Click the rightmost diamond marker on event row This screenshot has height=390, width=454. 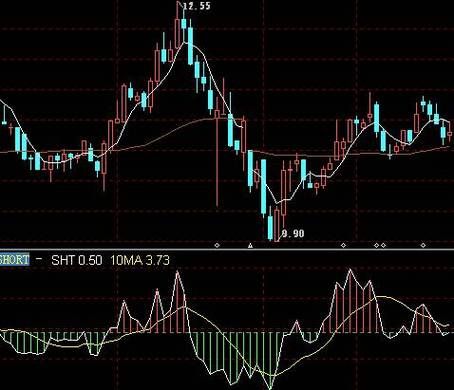click(x=423, y=245)
